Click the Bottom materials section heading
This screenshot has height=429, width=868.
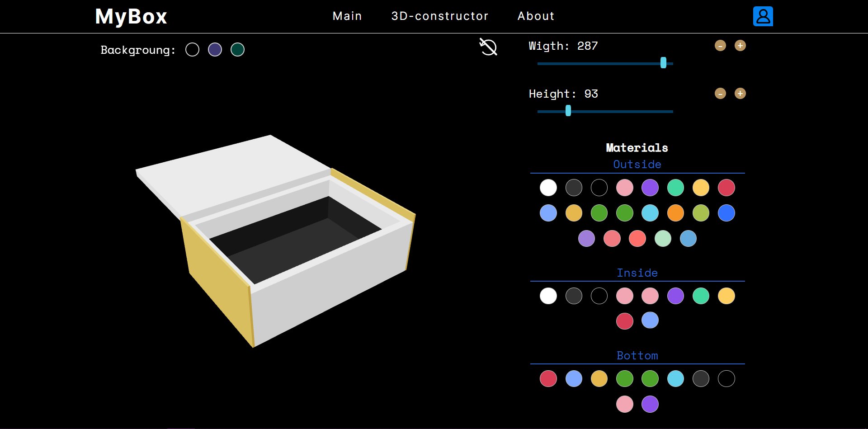[637, 356]
